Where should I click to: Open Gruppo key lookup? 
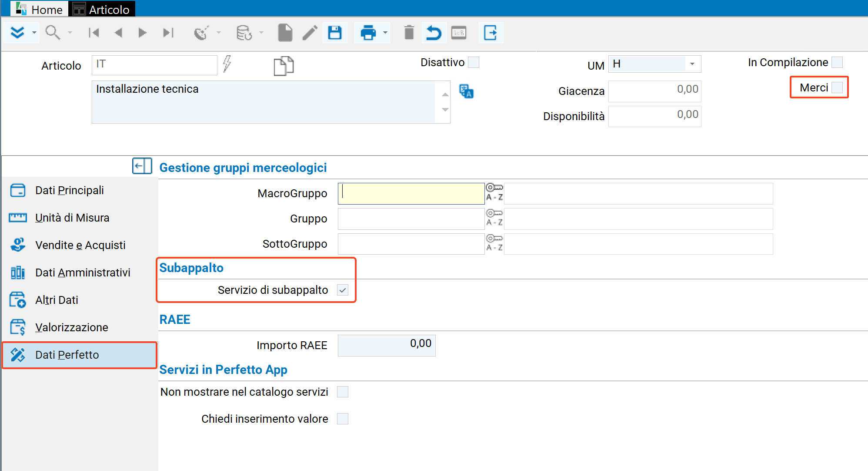[x=494, y=217]
